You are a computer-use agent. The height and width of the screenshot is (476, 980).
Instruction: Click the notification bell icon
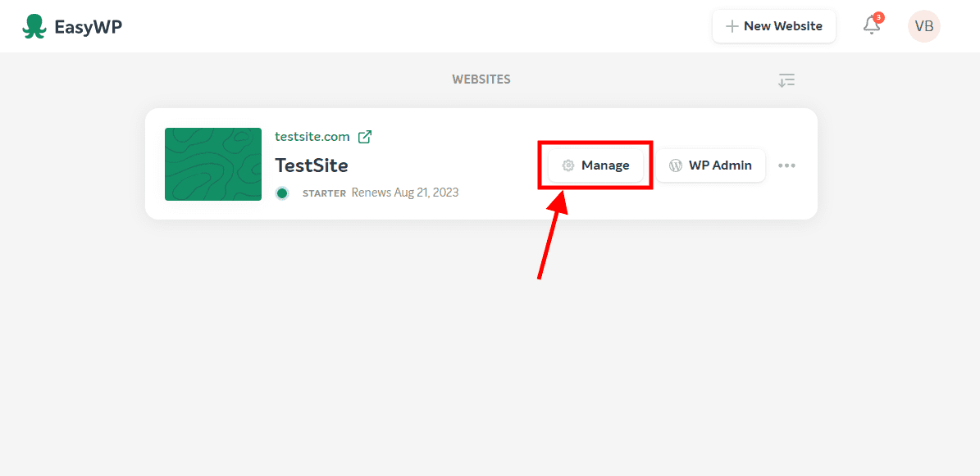870,26
